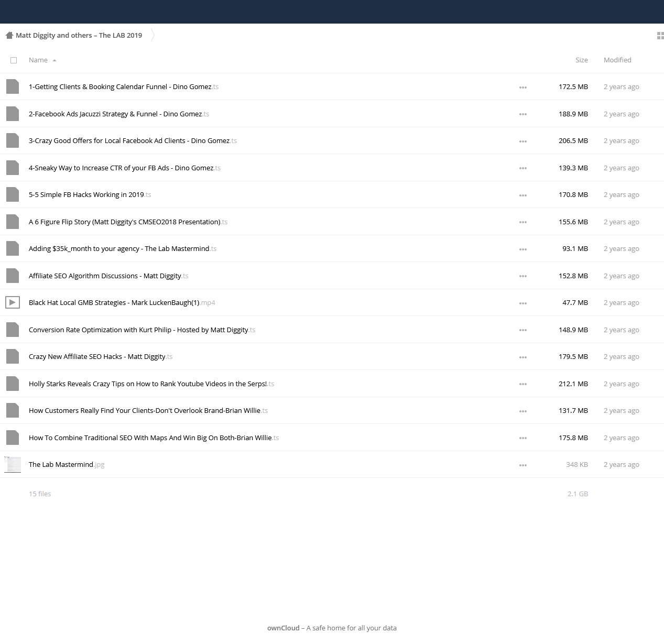
Task: Open actions menu for 2-Facebook Ads Jacuzzi file
Action: [523, 114]
